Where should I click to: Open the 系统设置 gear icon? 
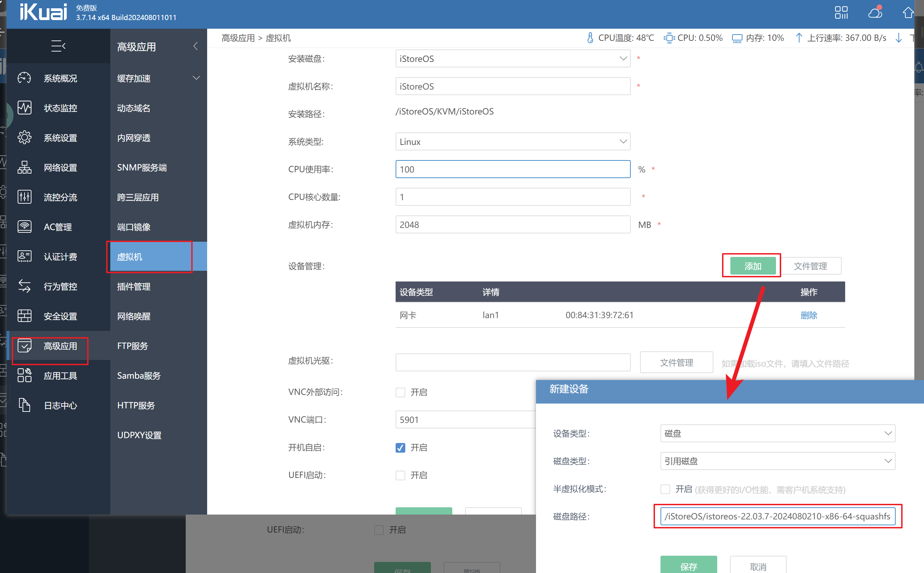24,138
